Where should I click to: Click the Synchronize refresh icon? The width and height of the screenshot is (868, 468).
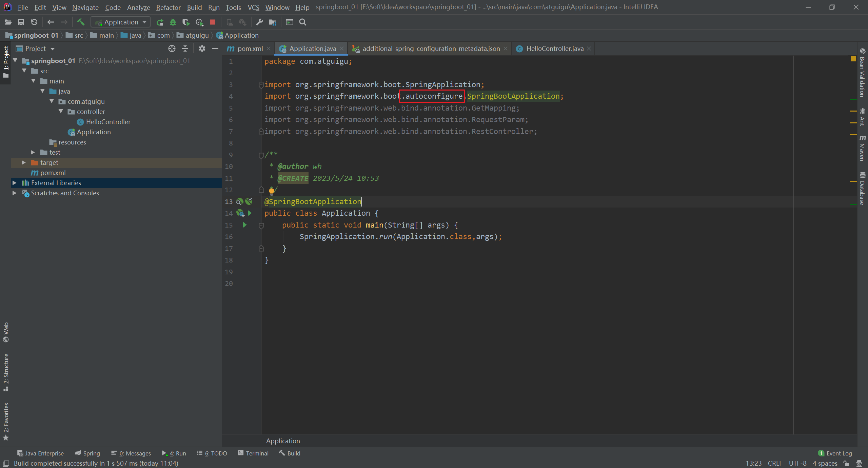tap(34, 22)
